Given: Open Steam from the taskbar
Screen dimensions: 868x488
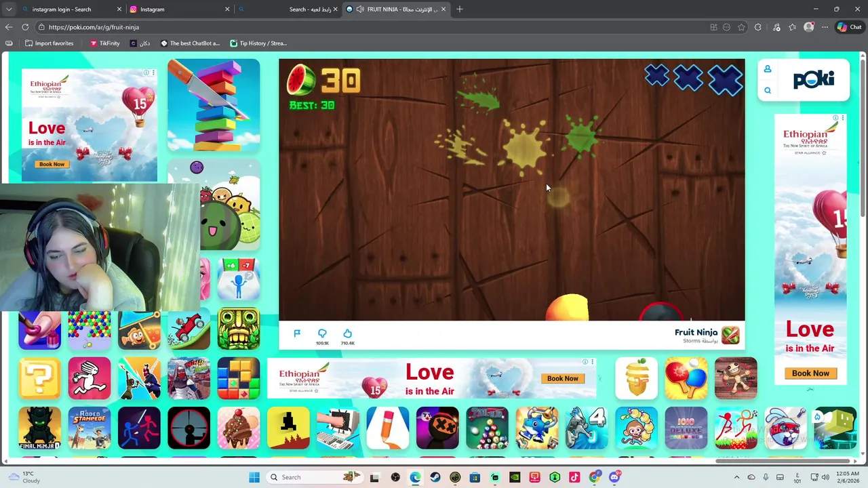Looking at the screenshot, I should pyautogui.click(x=435, y=477).
